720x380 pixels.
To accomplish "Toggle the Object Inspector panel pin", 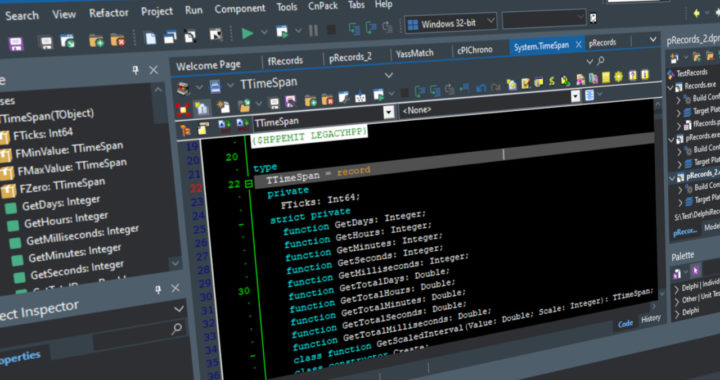I will tap(158, 290).
